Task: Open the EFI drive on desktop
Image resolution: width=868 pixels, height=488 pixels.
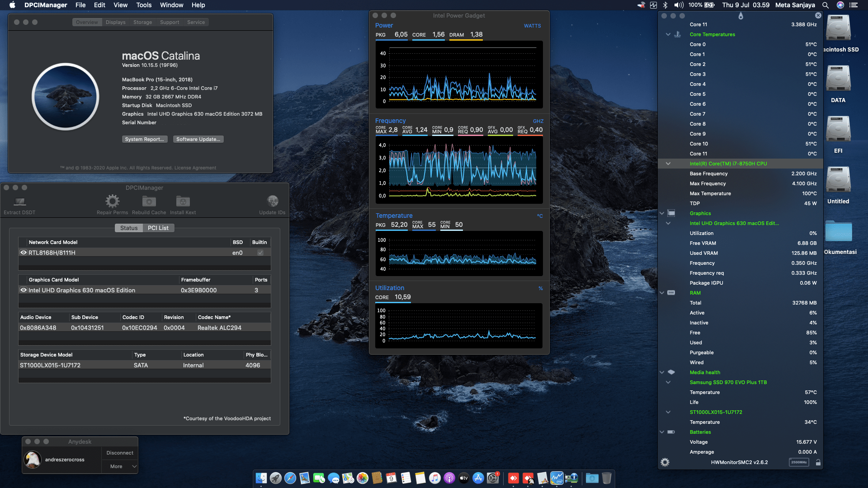Action: tap(838, 129)
